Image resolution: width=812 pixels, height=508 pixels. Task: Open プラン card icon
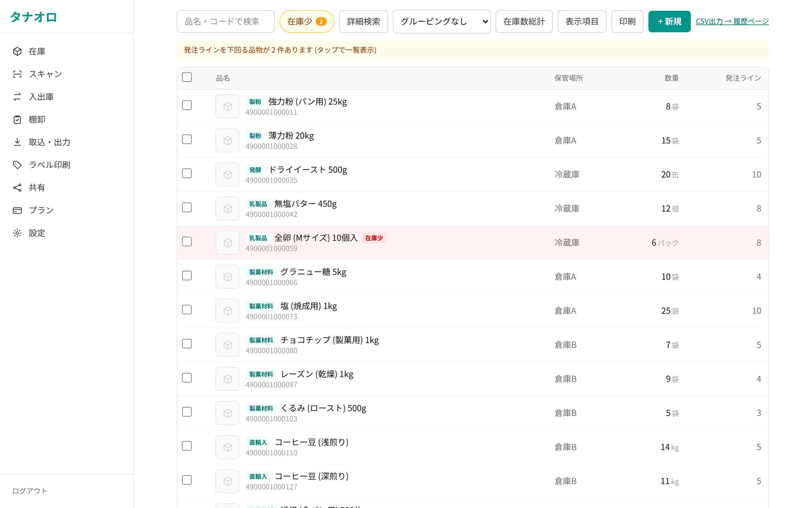(17, 210)
